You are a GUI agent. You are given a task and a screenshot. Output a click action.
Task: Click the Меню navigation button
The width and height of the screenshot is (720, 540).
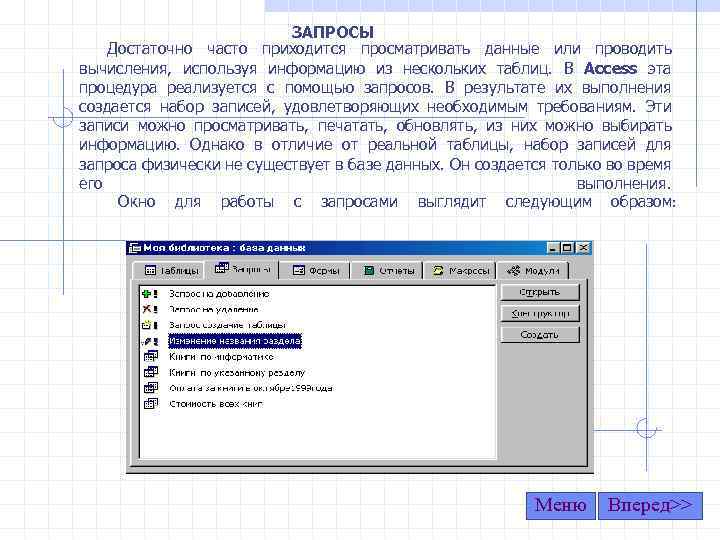tap(561, 506)
